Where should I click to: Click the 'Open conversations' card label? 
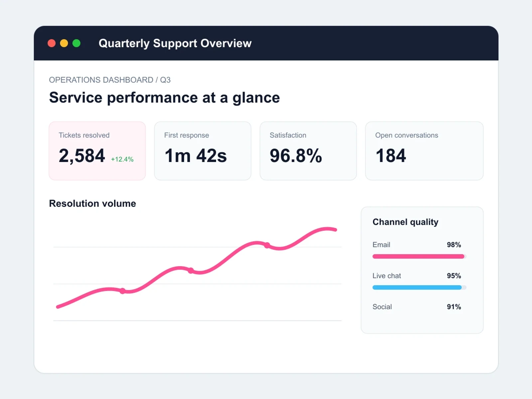point(407,135)
